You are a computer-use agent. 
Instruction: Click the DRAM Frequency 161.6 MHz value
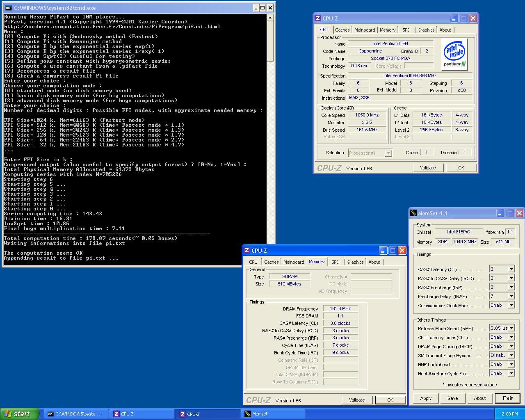point(340,308)
